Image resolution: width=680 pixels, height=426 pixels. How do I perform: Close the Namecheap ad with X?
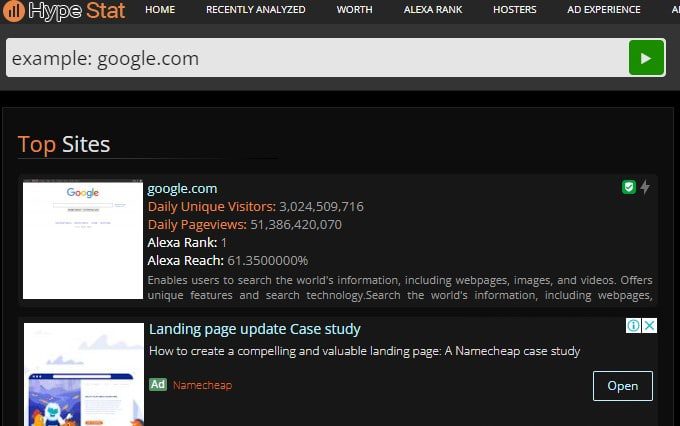649,325
